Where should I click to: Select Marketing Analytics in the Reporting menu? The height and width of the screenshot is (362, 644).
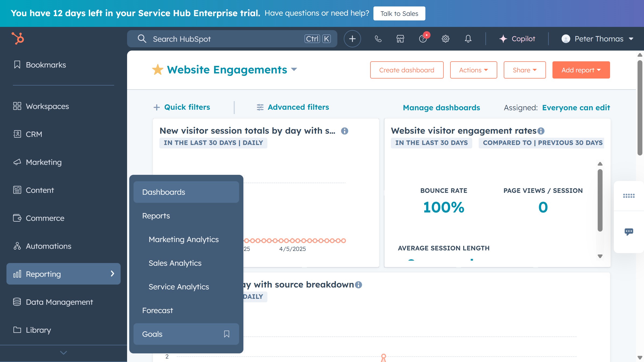[184, 239]
